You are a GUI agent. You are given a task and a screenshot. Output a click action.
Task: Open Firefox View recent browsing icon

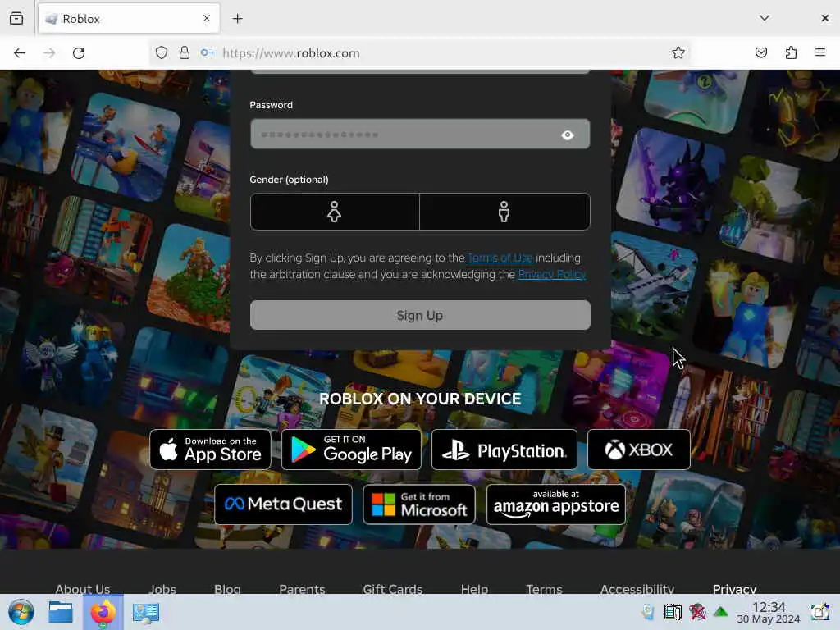16,19
